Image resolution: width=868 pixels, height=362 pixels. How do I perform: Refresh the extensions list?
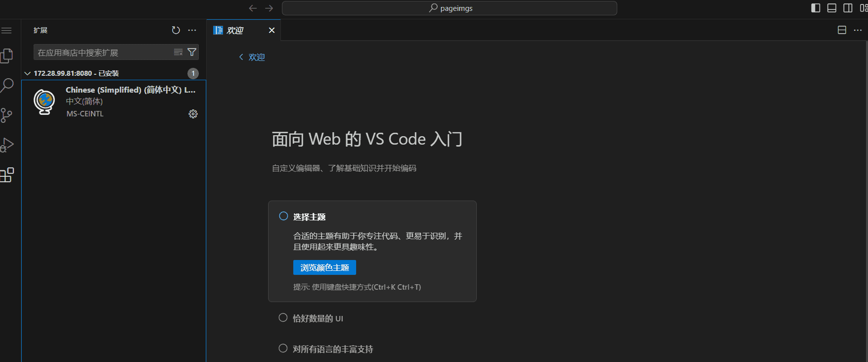point(176,30)
